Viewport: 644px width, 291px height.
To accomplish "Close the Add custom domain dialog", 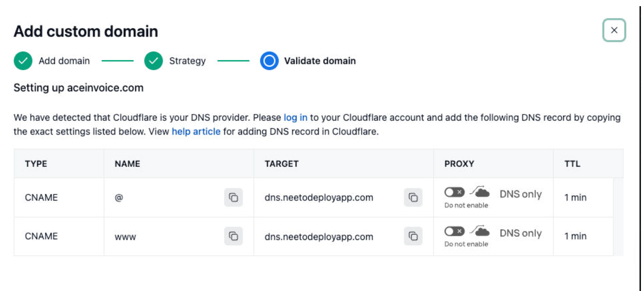I will 614,30.
